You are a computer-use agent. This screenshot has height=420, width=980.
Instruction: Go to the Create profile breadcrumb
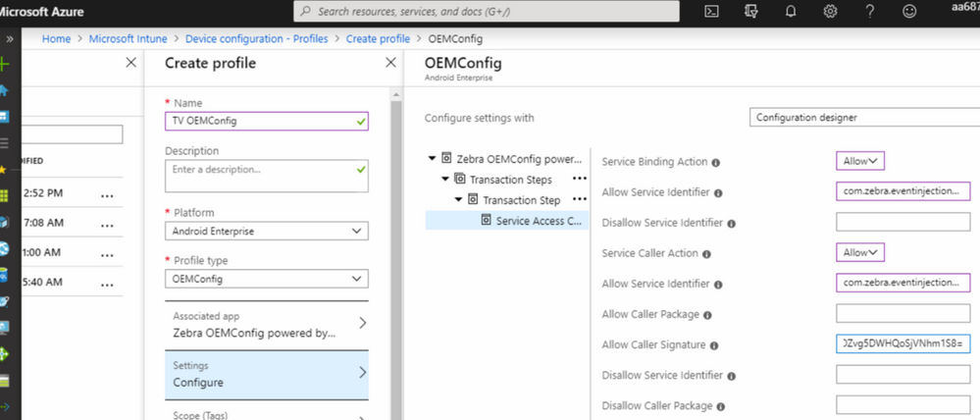pyautogui.click(x=378, y=38)
